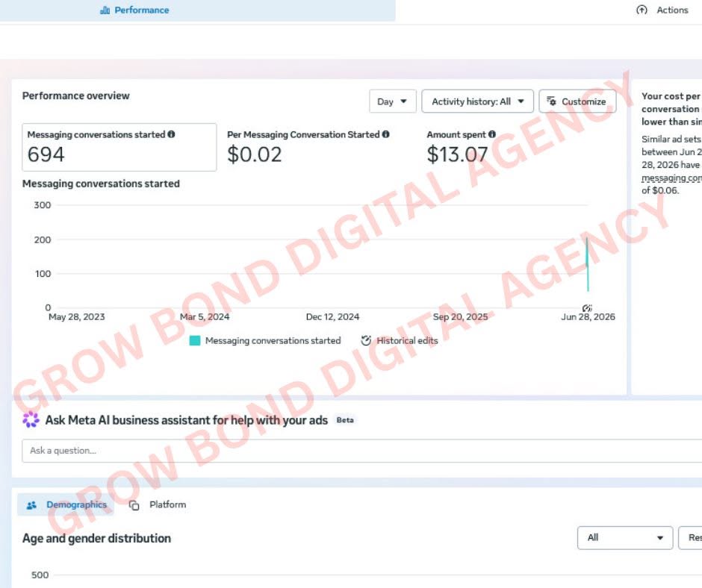Click the Meta AI assistant sparkle icon
The height and width of the screenshot is (588, 702).
click(31, 420)
